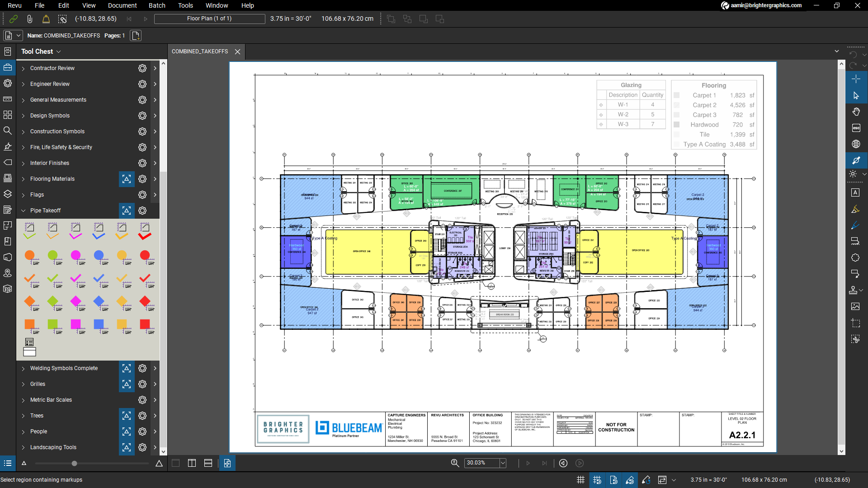
Task: Open the Tools menu in menu bar
Action: [x=185, y=5]
